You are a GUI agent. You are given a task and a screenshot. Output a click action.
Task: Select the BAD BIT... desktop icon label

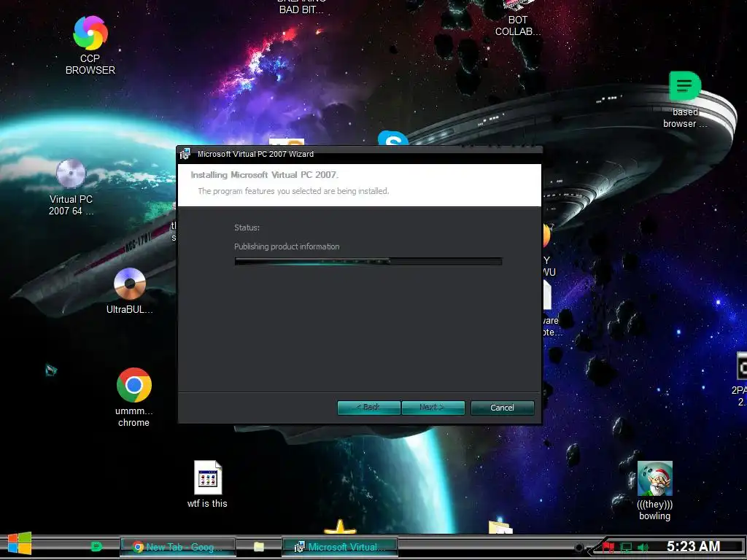click(301, 7)
